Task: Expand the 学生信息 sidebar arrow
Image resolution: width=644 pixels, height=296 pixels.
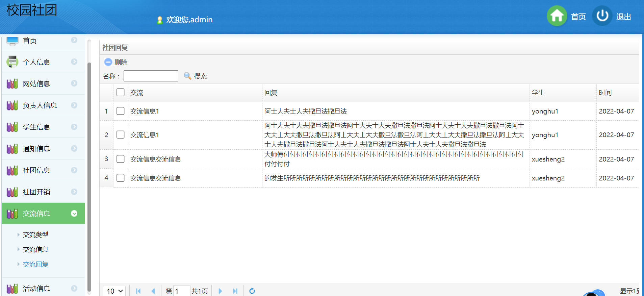Action: pos(74,127)
